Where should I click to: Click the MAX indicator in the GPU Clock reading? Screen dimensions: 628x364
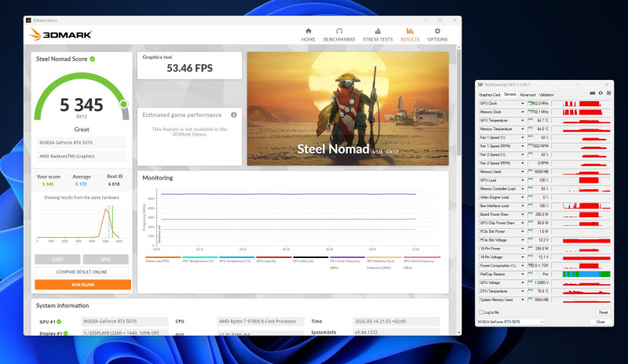(531, 103)
